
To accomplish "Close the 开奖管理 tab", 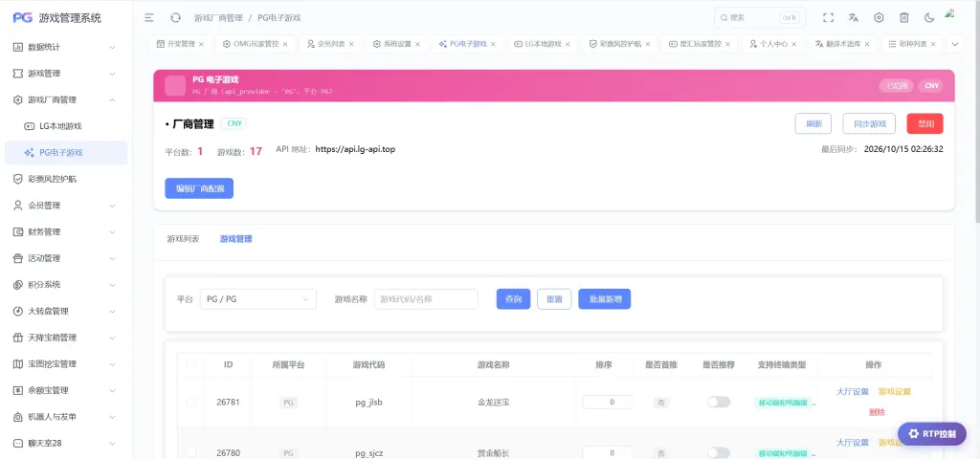I will pos(201,44).
